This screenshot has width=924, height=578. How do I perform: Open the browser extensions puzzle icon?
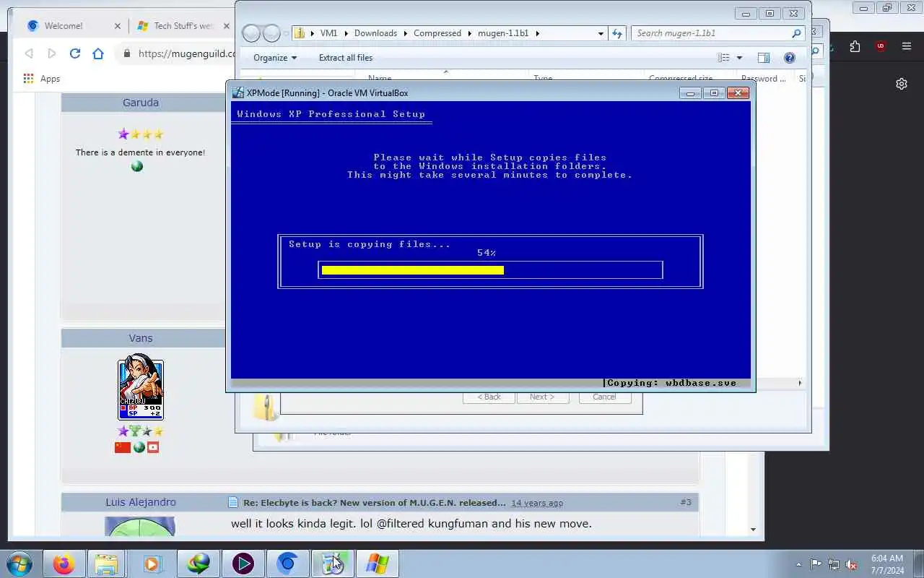[x=855, y=46]
